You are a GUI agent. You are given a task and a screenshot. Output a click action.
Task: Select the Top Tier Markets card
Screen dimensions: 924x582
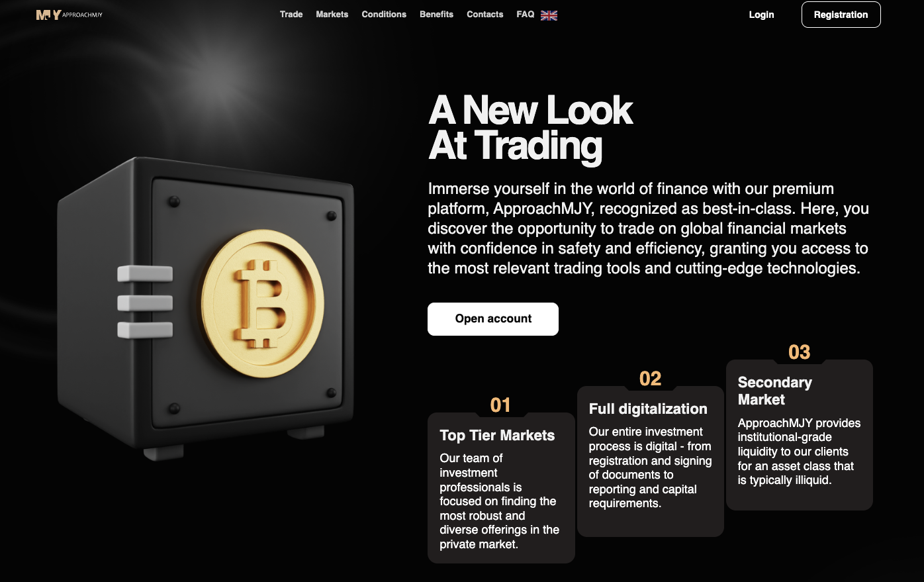(x=501, y=488)
